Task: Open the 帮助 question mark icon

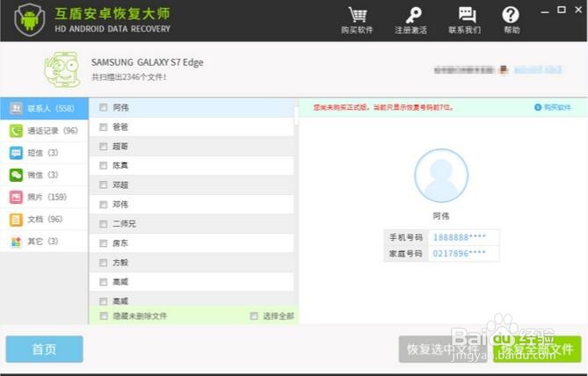Action: pos(511,15)
